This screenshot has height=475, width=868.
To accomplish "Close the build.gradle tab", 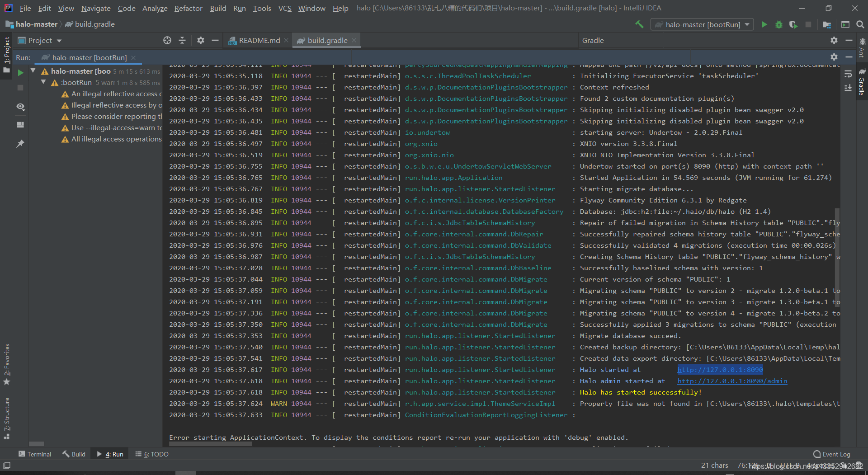I will click(354, 40).
